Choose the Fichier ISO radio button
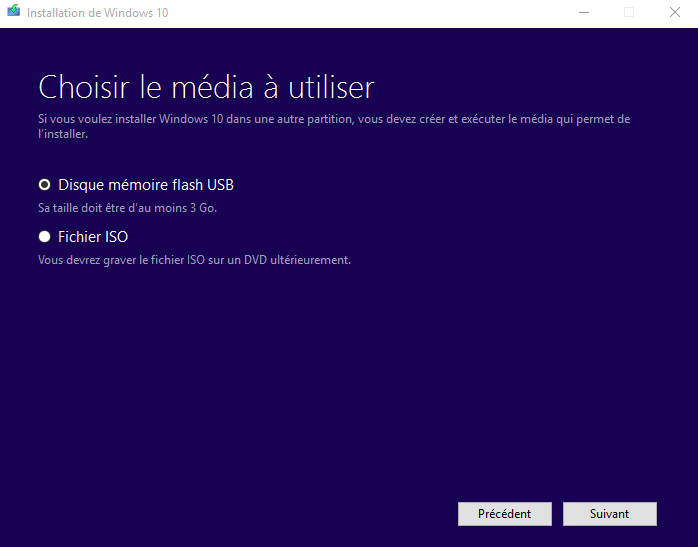Screen dimensions: 698x547 [45, 237]
